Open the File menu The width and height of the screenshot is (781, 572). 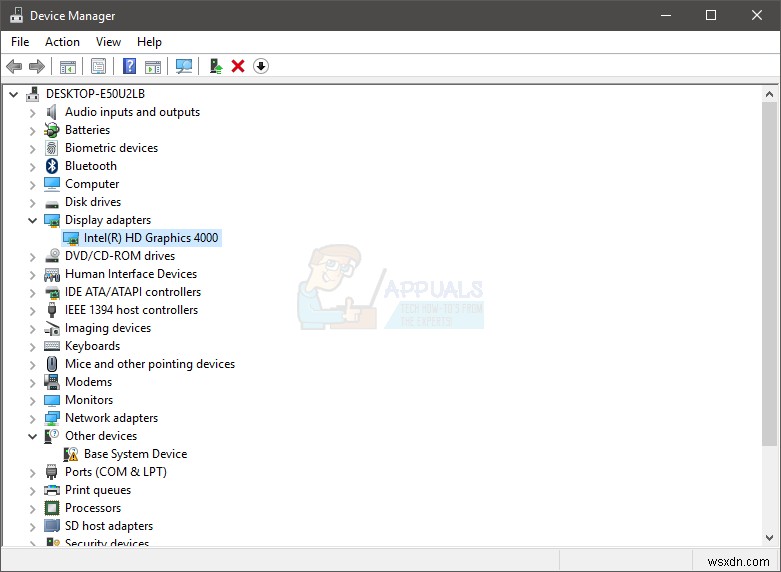(20, 42)
